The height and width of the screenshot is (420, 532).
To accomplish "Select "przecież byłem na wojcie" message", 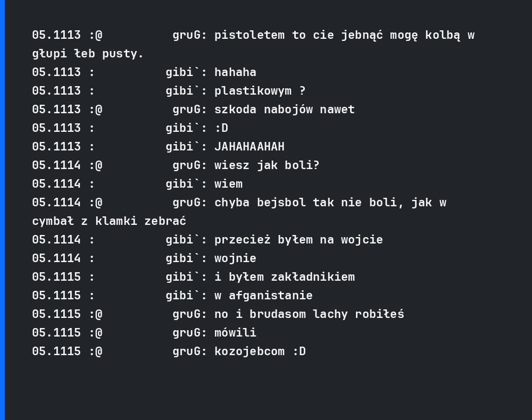I will [298, 240].
